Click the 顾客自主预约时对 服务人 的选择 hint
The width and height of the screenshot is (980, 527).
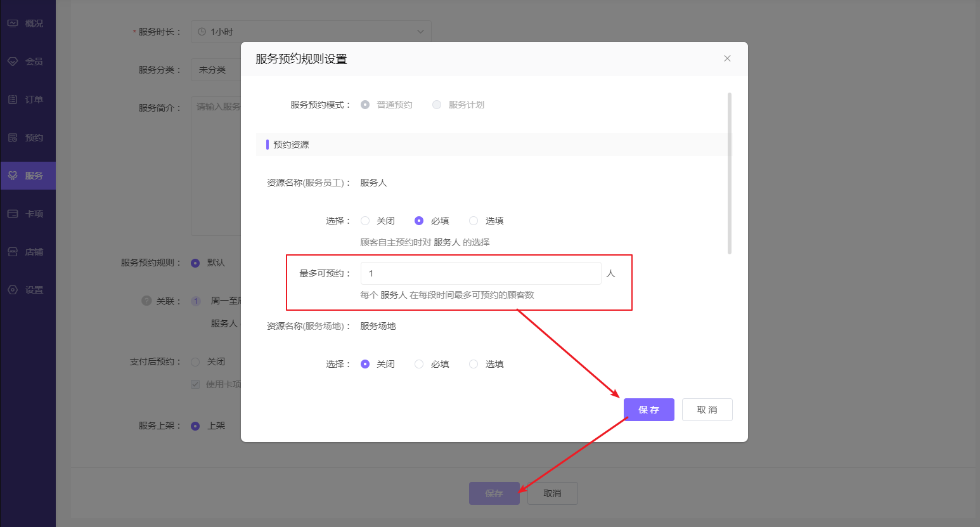pyautogui.click(x=425, y=242)
